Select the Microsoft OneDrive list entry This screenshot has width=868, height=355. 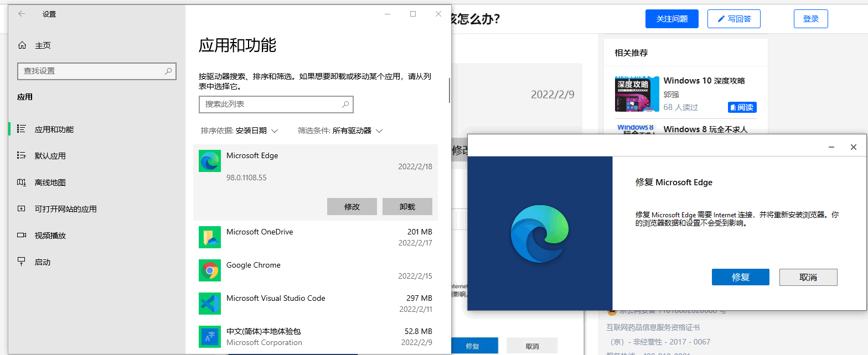click(x=316, y=237)
